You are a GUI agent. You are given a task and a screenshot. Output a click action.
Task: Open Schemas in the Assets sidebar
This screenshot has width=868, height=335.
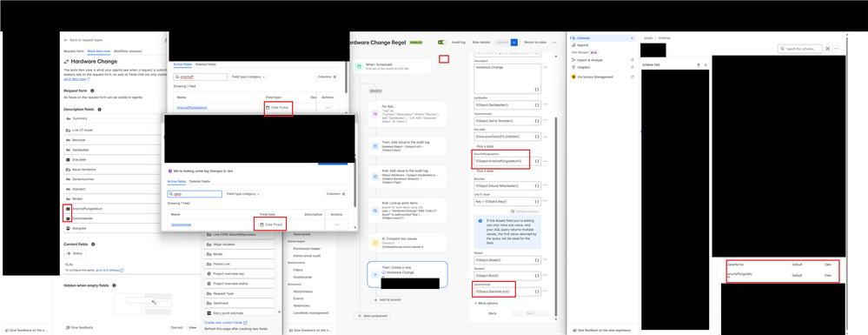coord(602,38)
